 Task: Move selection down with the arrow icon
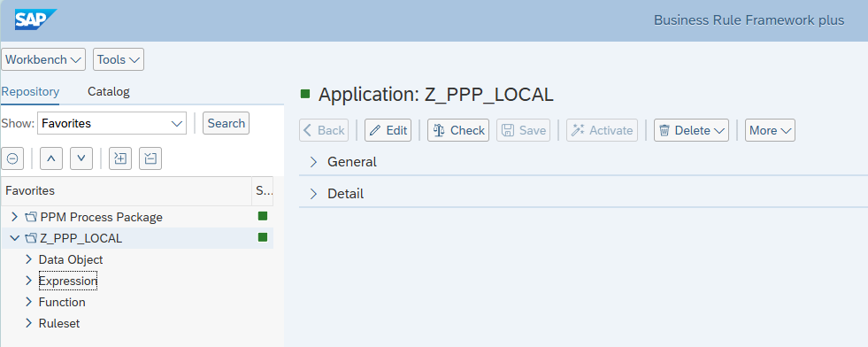pos(81,158)
